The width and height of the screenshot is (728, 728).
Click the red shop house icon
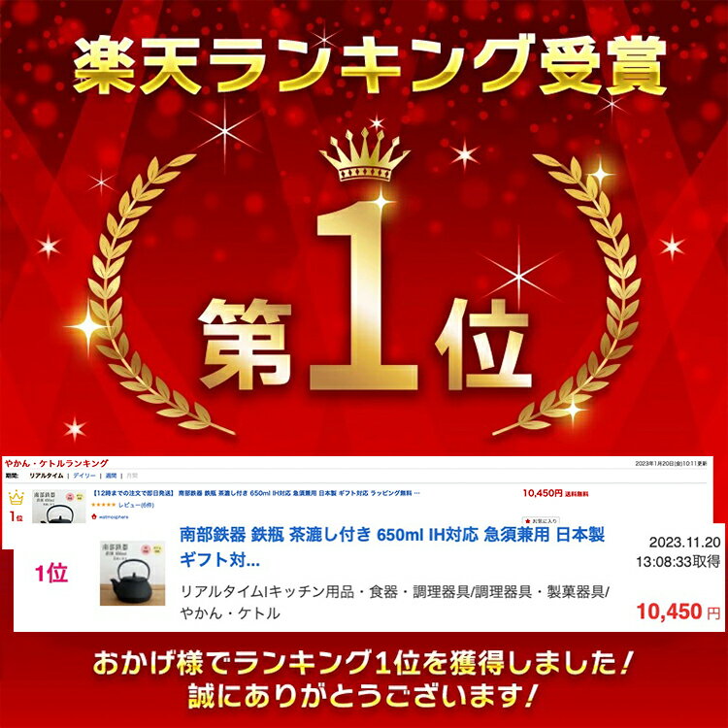coord(94,516)
